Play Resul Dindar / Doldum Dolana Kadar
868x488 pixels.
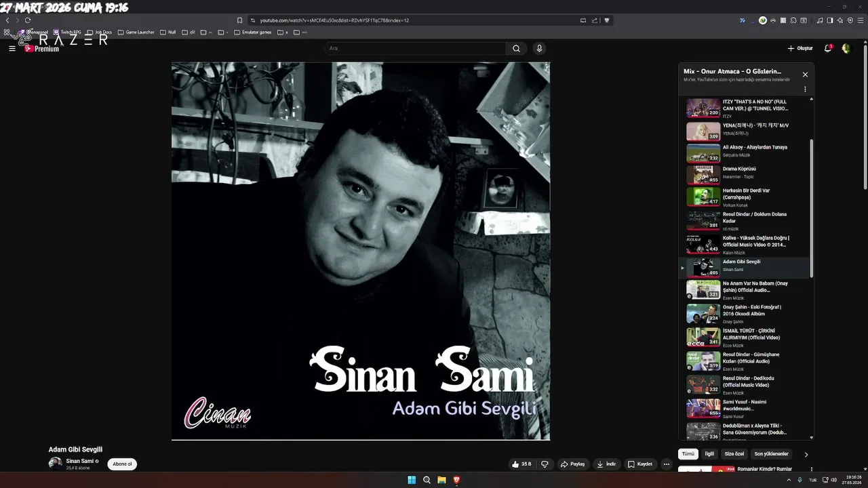point(744,220)
